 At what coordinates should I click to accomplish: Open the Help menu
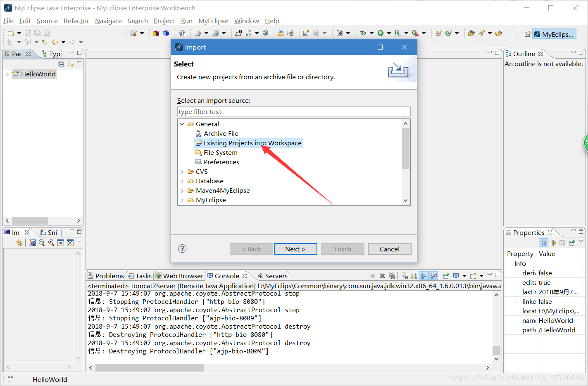(272, 21)
